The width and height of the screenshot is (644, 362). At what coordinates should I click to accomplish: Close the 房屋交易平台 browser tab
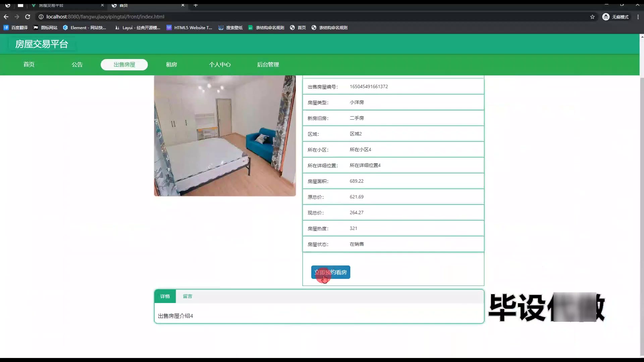pyautogui.click(x=102, y=5)
